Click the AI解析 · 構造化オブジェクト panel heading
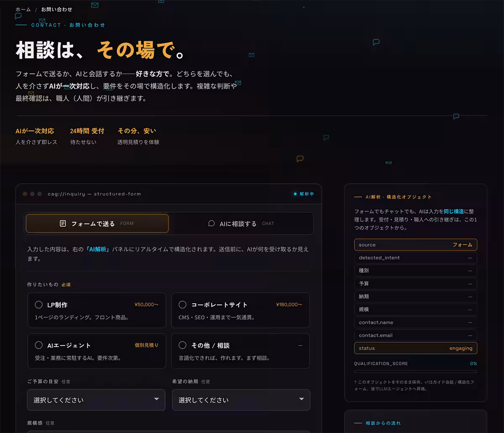 click(399, 197)
